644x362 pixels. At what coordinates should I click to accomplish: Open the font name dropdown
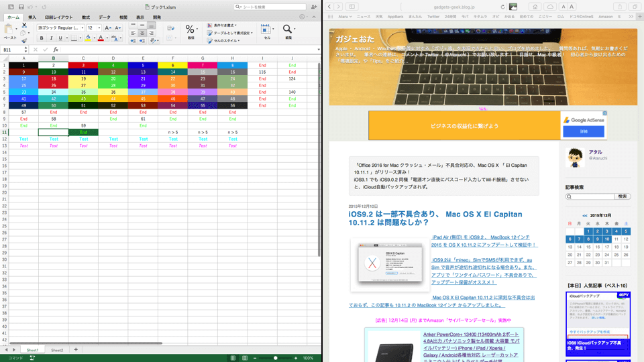(82, 28)
